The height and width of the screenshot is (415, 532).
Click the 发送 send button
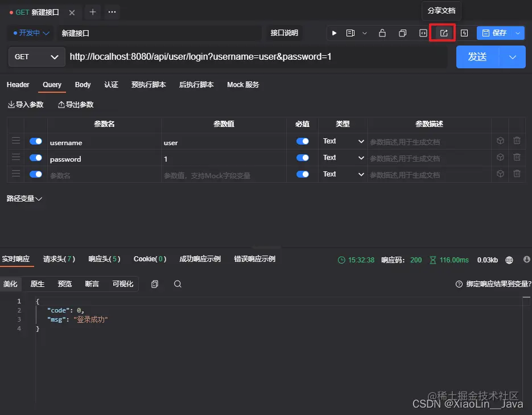tap(477, 57)
